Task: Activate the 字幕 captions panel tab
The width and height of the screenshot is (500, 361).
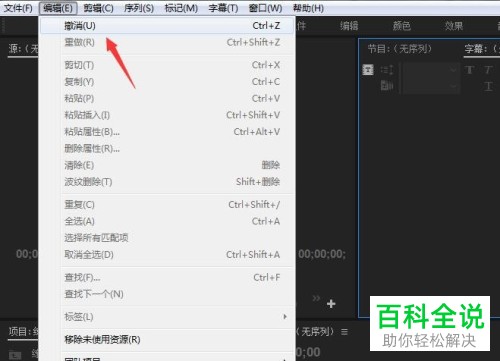Action: click(x=482, y=49)
